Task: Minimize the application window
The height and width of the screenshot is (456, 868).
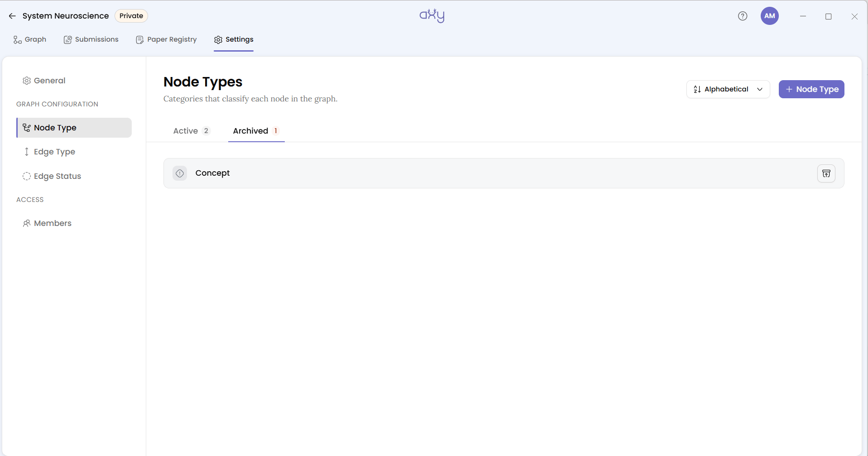Action: pyautogui.click(x=803, y=16)
